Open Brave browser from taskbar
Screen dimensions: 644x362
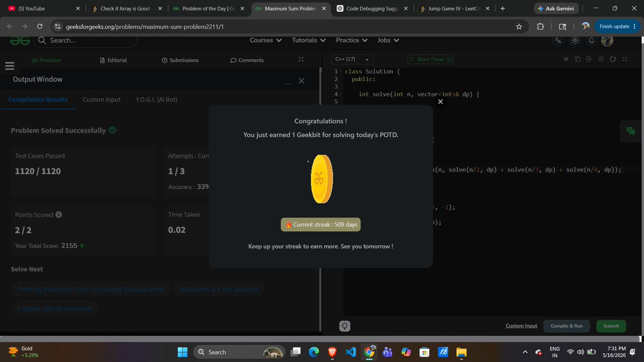point(332,352)
